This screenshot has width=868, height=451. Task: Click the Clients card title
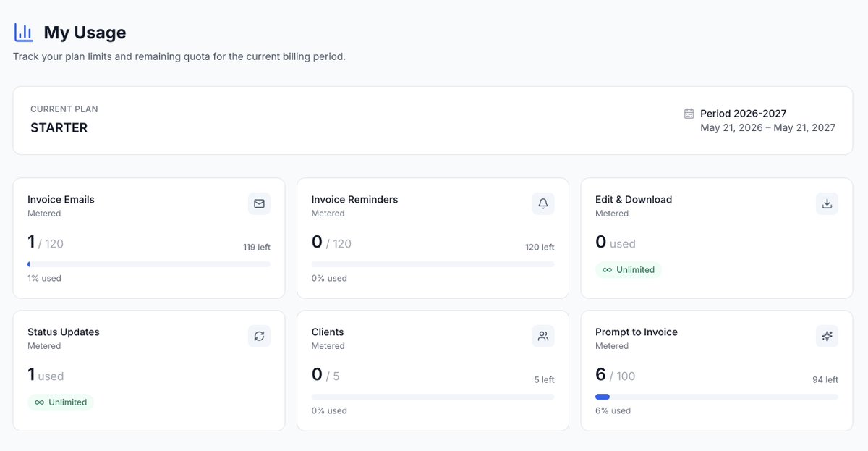click(x=328, y=332)
